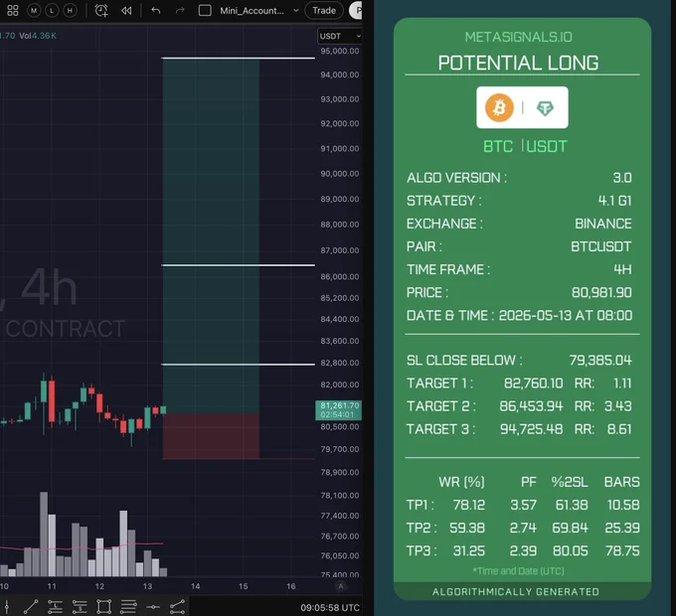Click the L circle button in top toolbar
Viewport: 676px width, 616px height.
coord(52,10)
